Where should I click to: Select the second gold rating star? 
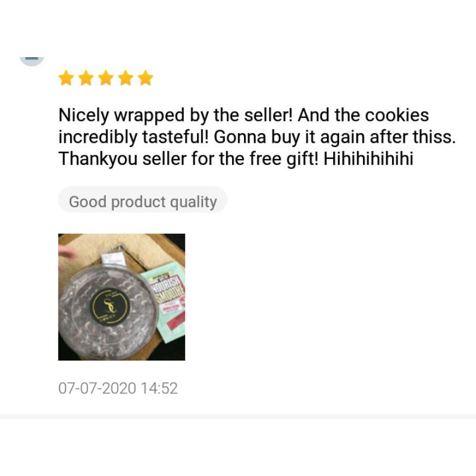(86, 78)
